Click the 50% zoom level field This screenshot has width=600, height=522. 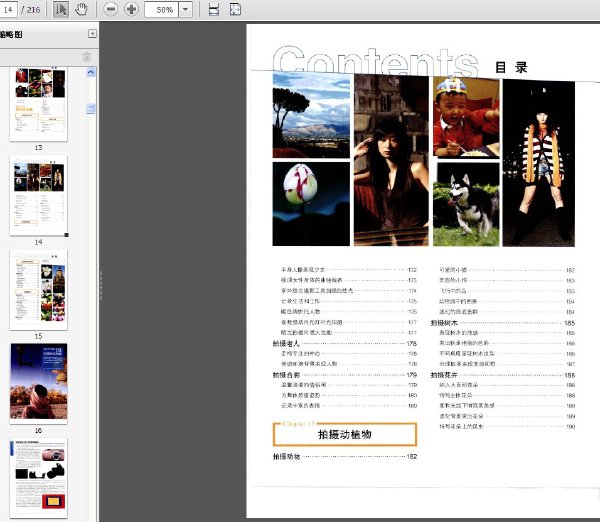point(161,10)
